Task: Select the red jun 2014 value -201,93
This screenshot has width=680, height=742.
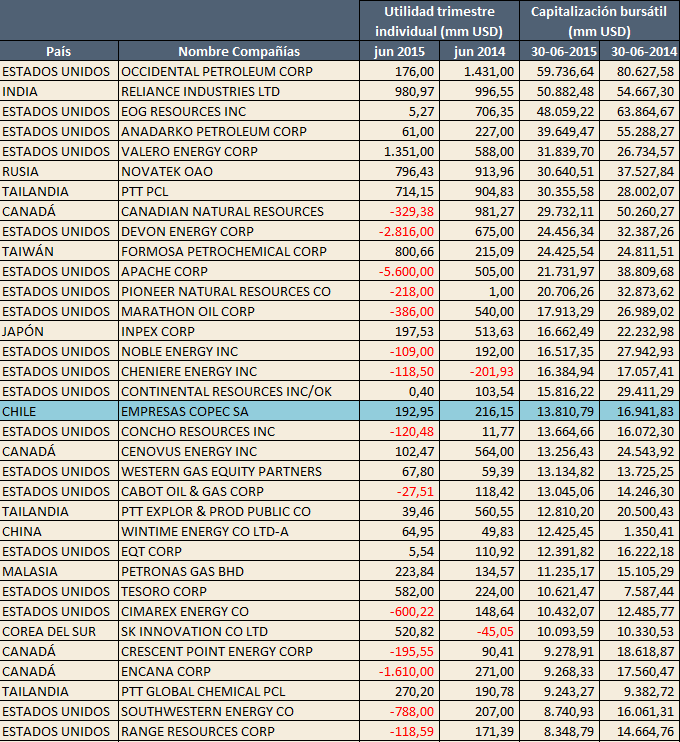Action: coord(479,371)
